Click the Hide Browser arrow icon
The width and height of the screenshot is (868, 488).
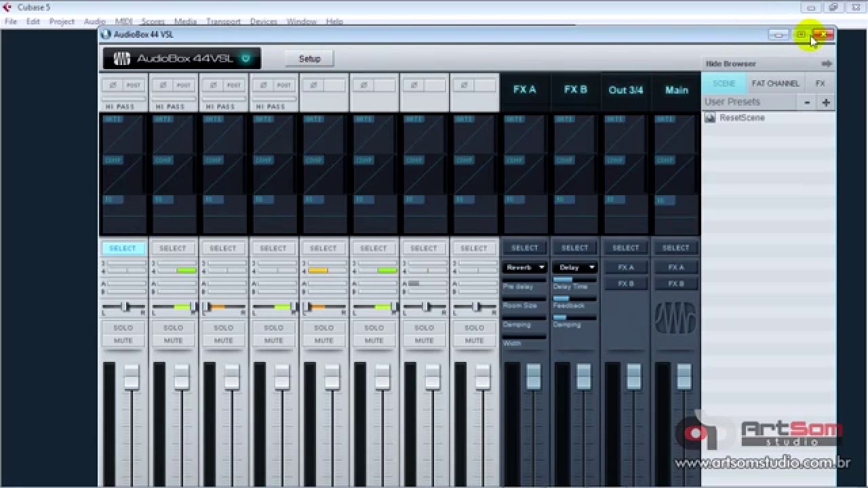click(826, 64)
